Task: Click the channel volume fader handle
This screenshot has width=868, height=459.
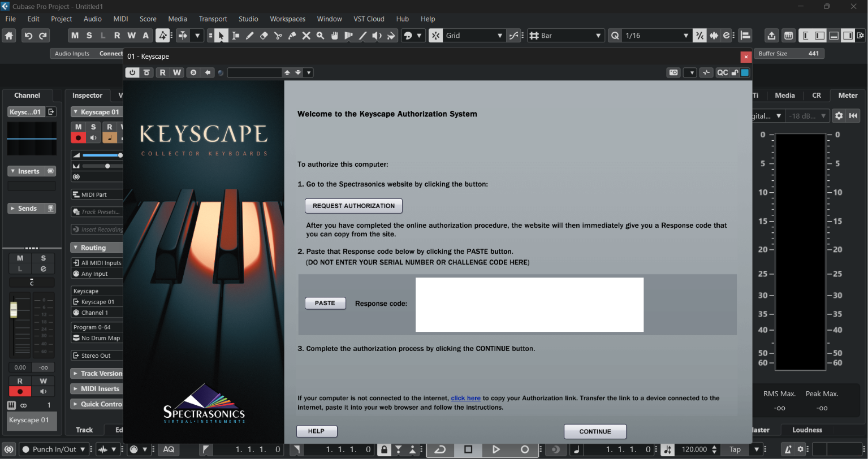Action: click(x=14, y=310)
